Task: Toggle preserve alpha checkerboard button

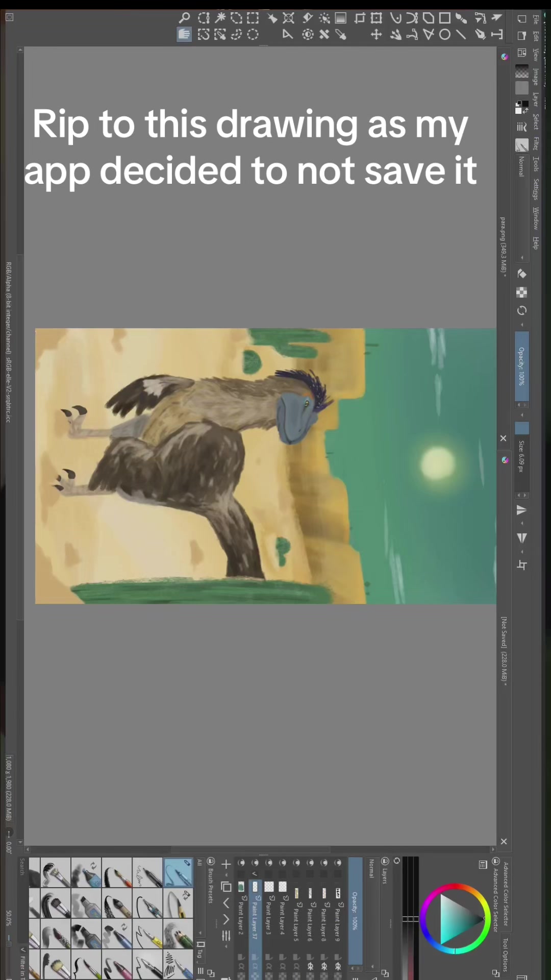Action: 521,292
